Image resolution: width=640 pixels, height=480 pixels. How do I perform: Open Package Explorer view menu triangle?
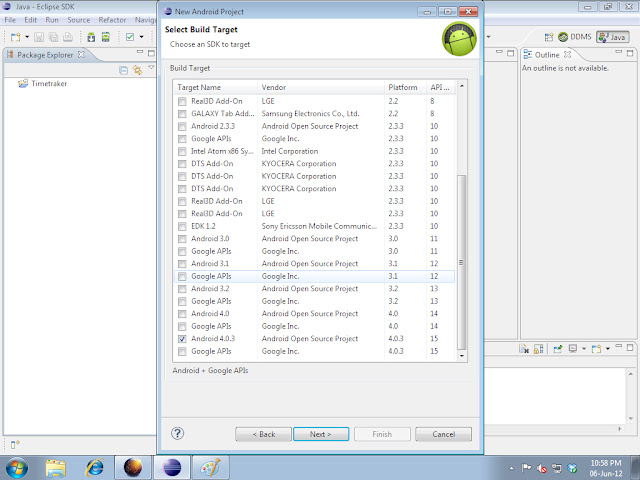point(151,67)
